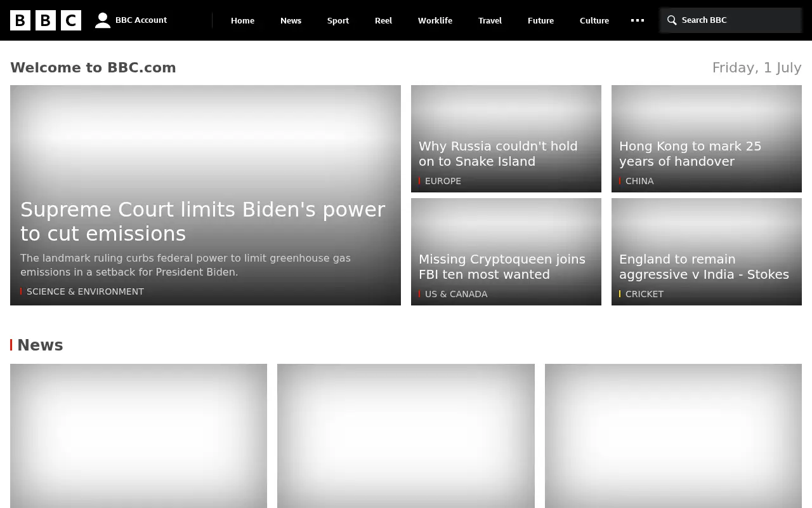The width and height of the screenshot is (812, 508).
Task: Open Reel in the navigation bar
Action: tap(383, 20)
